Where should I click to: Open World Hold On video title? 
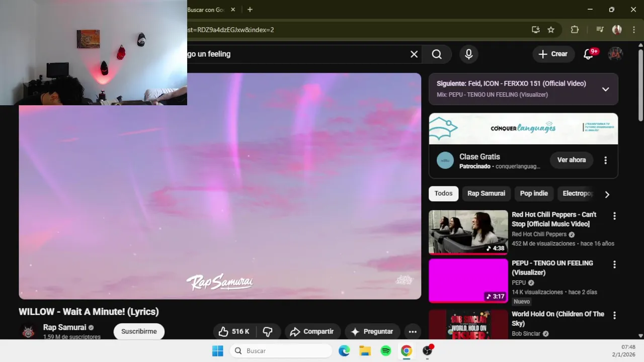click(558, 319)
